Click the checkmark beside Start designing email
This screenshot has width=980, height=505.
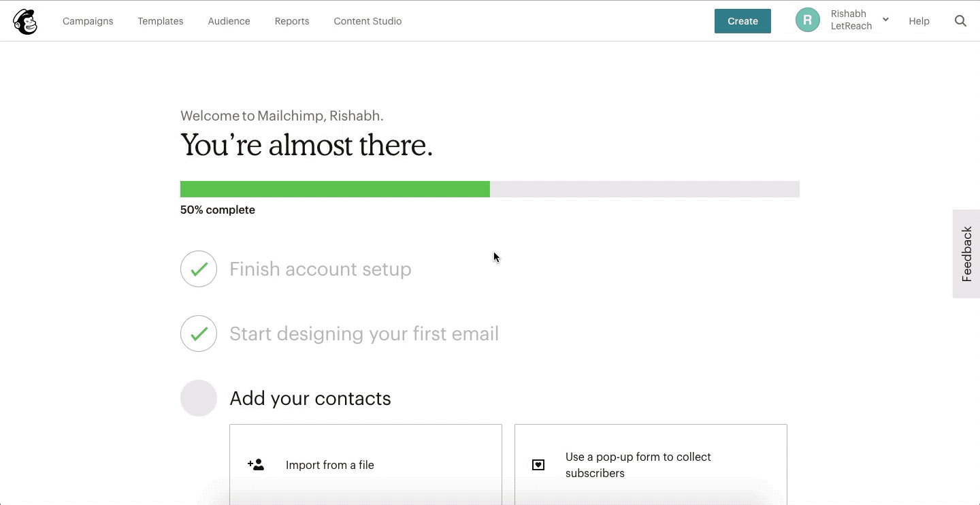(x=199, y=333)
